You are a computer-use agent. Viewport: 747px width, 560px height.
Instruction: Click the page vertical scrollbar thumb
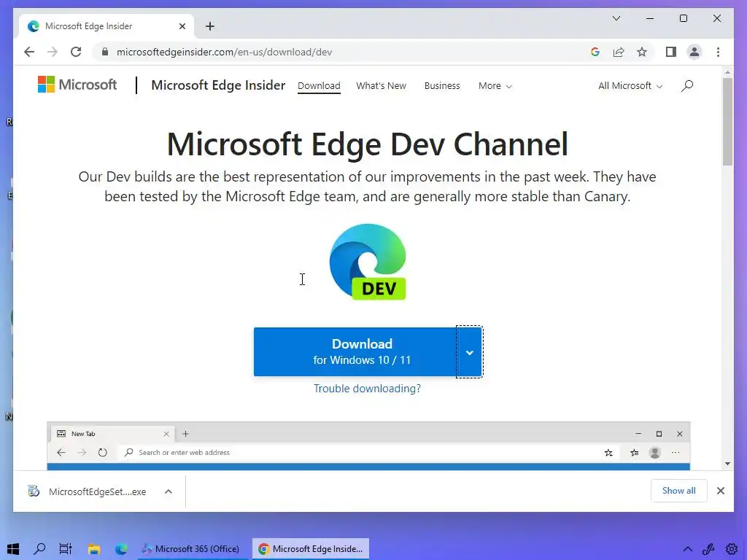727,122
